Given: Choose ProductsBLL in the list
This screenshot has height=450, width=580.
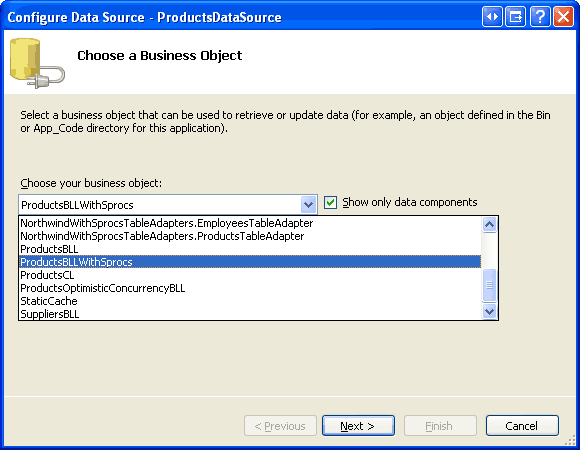Looking at the screenshot, I should [250, 249].
